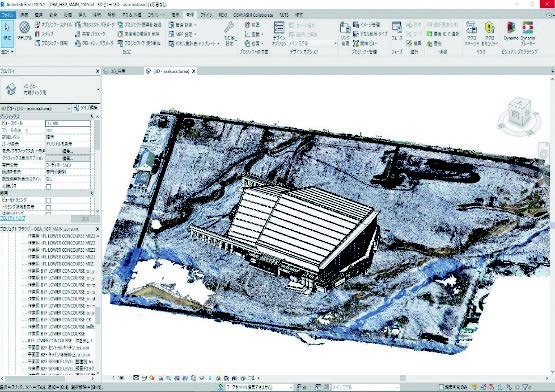This screenshot has height=392, width=555.
Task: Open the Macro Manager icon
Action: [471, 33]
